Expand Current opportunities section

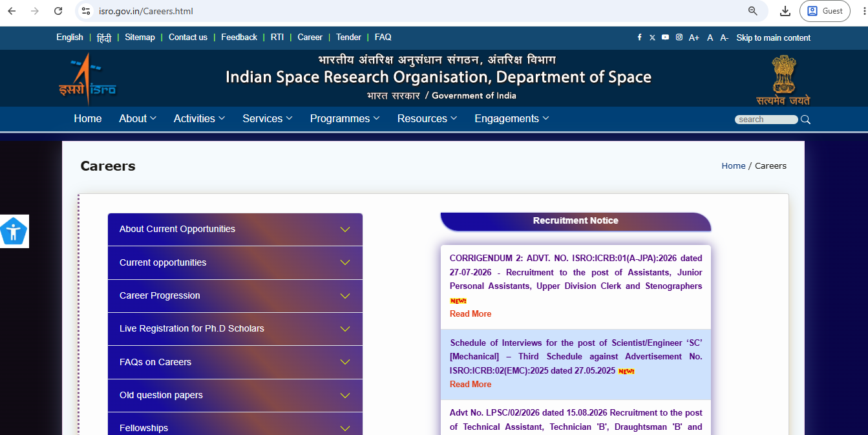click(x=235, y=262)
